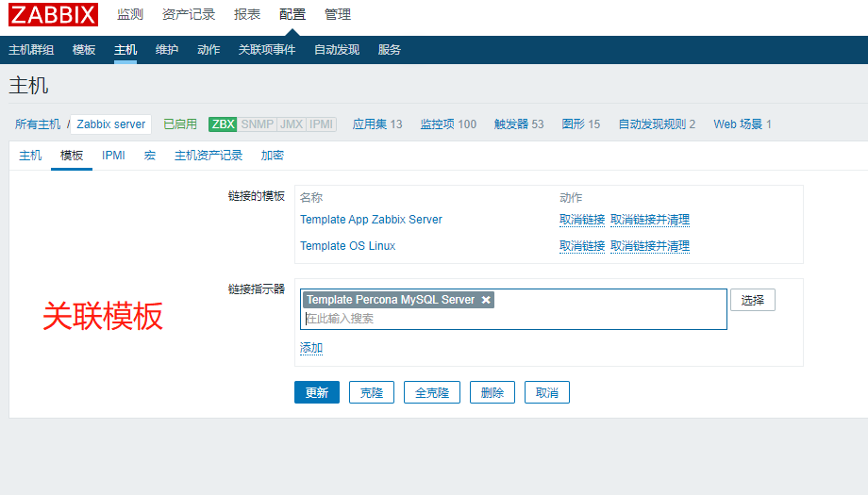Screen dimensions: 868x495
Task: Go to 关联项事件 submenu
Action: 267,50
